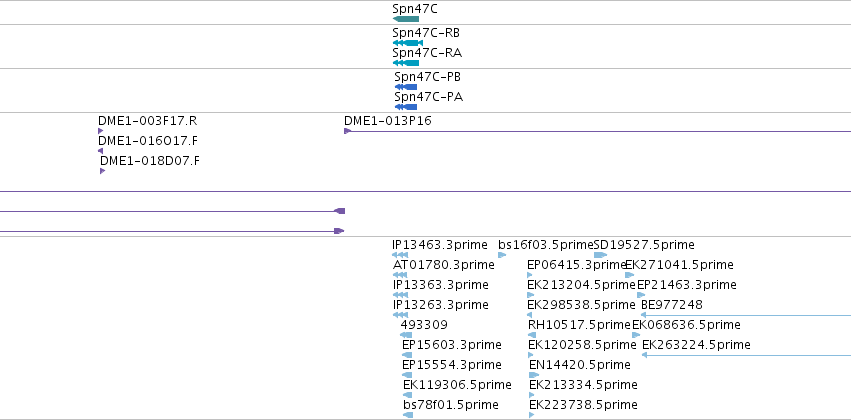Click the EK298538.5prime arrow glyph

530,315
